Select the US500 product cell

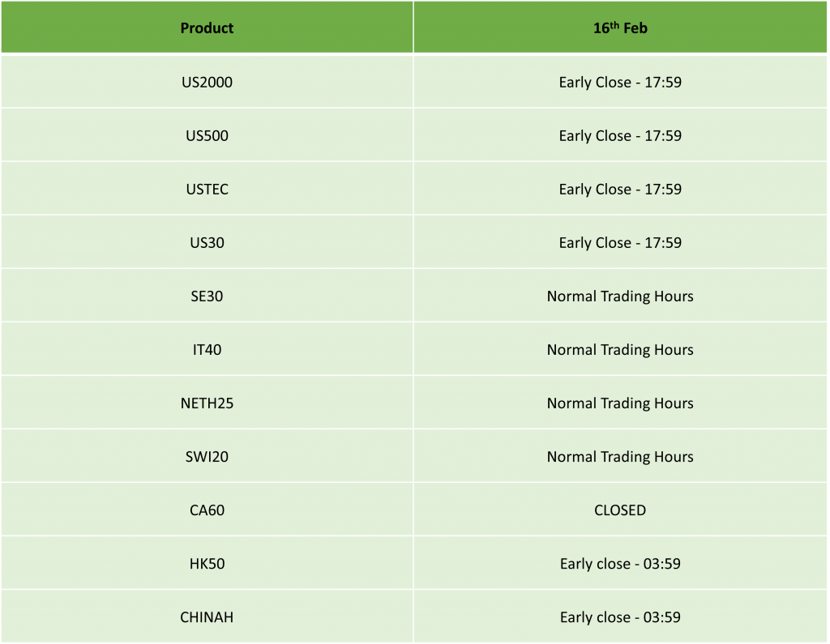pos(207,135)
